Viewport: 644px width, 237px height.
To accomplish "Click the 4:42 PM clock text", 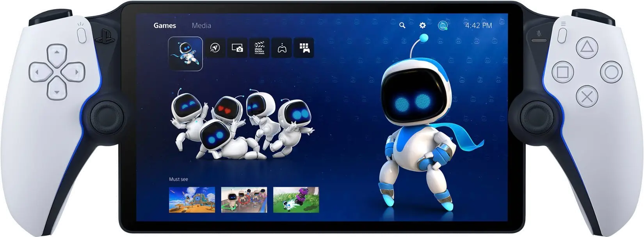I will [479, 25].
